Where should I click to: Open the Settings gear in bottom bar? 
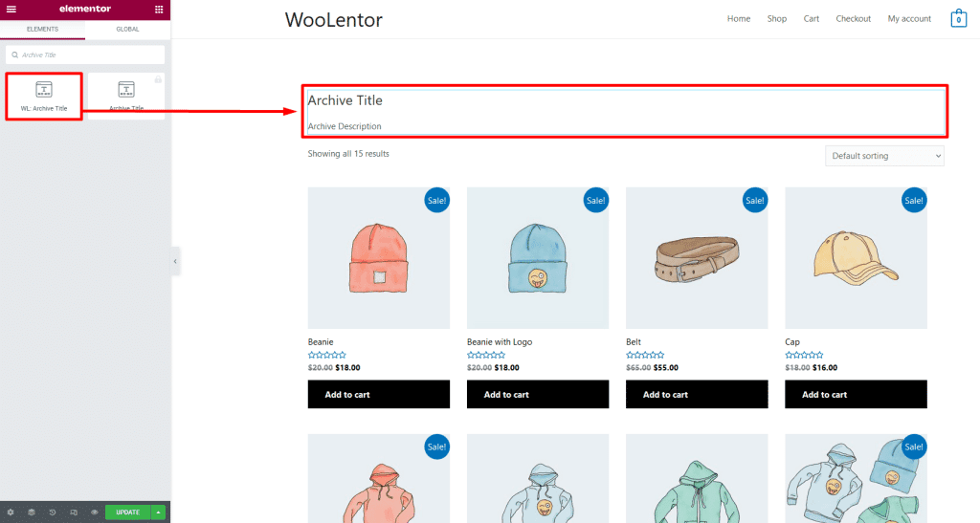[11, 512]
